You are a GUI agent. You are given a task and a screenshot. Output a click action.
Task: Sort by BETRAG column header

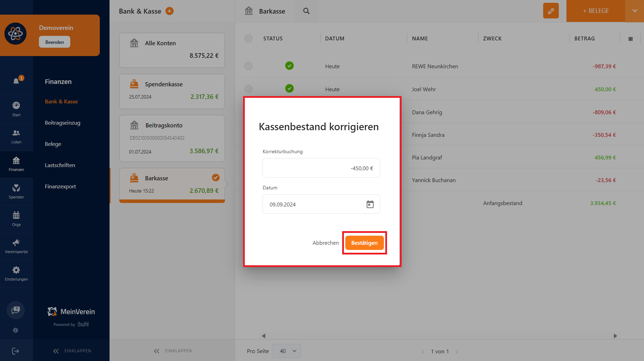click(585, 39)
